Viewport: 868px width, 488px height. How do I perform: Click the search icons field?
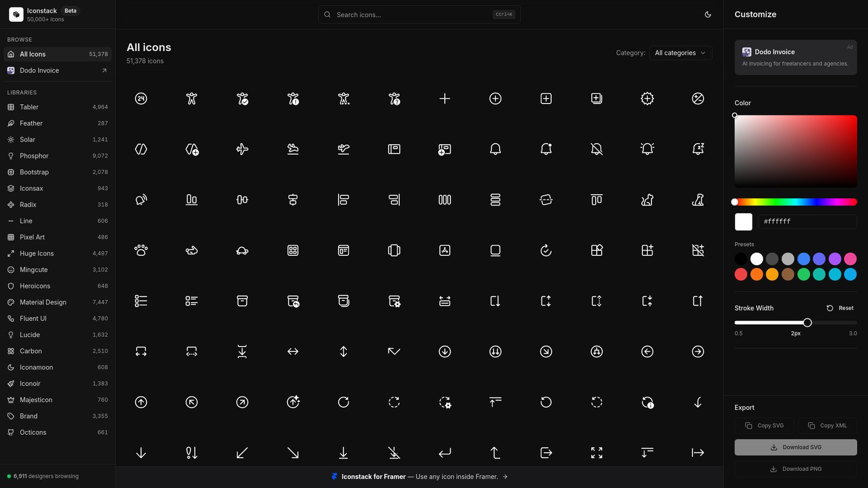(419, 14)
